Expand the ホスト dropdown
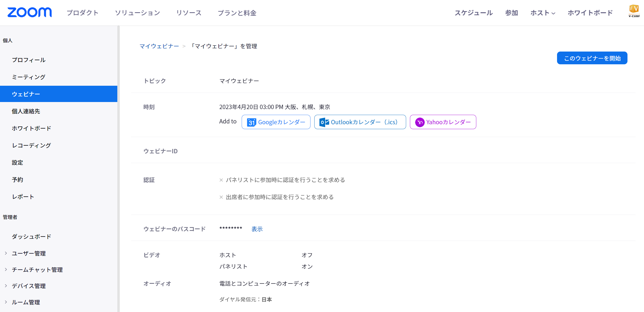This screenshot has height=312, width=644. [x=543, y=13]
